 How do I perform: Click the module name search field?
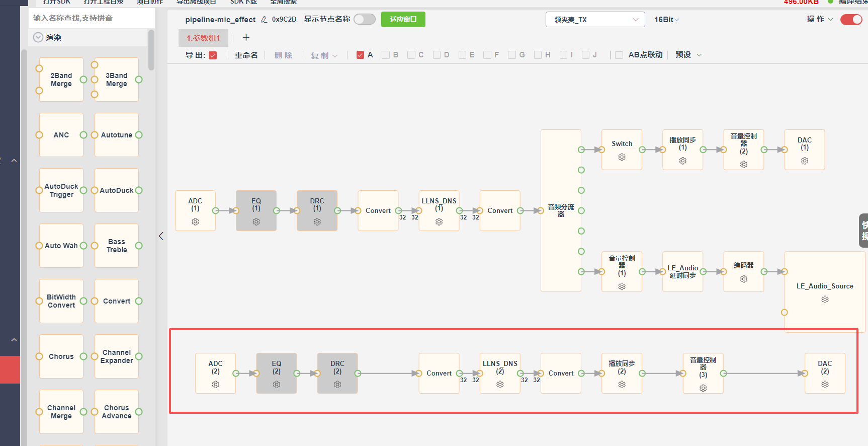[92, 18]
